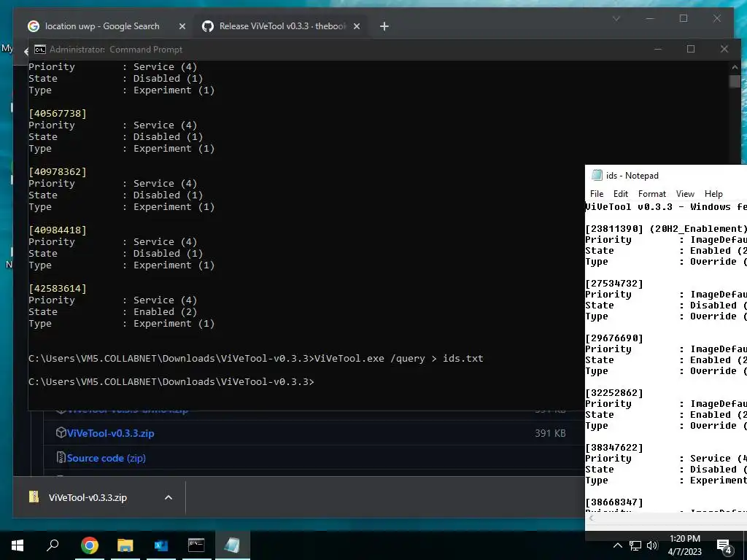Click the [40984418] feature ID in Command Prompt
The height and width of the screenshot is (560, 747).
pyautogui.click(x=58, y=230)
